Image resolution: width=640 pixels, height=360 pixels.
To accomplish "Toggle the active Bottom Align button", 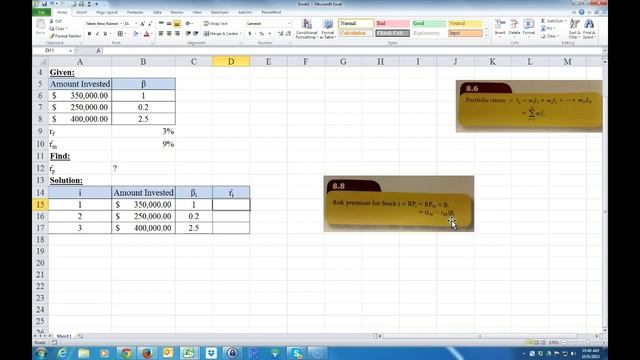I will click(x=177, y=24).
